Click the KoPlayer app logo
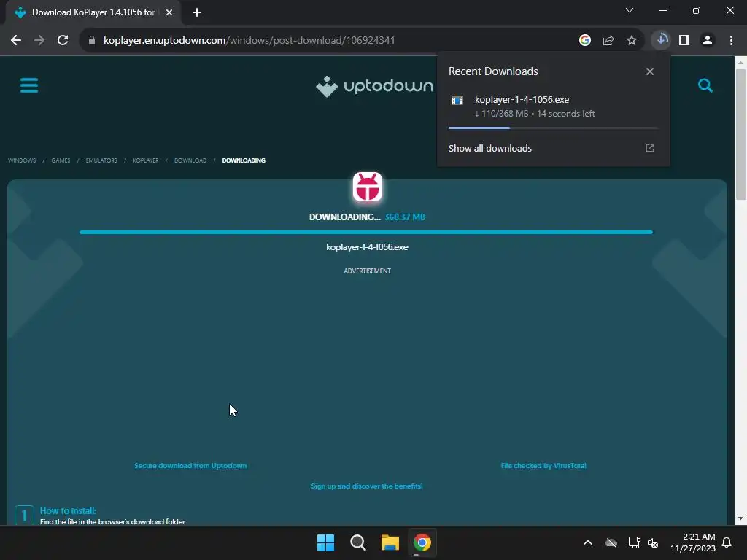Viewport: 747px width, 560px height. click(368, 187)
